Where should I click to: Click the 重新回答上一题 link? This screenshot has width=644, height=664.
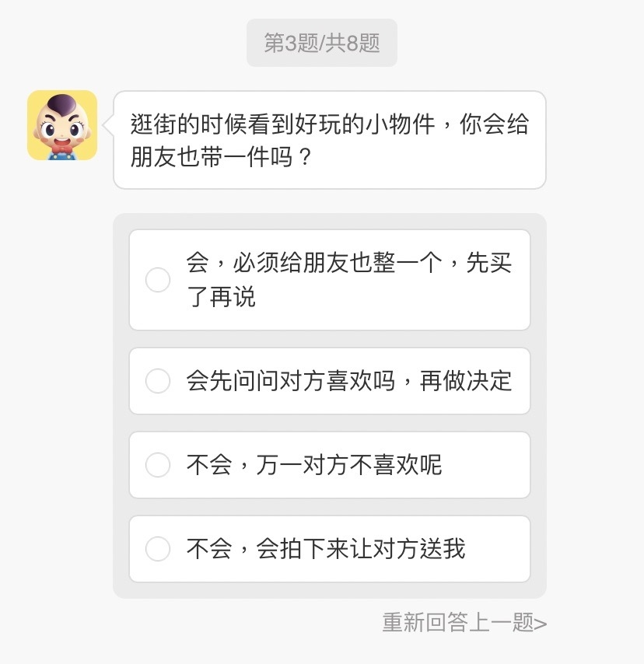coord(457,622)
